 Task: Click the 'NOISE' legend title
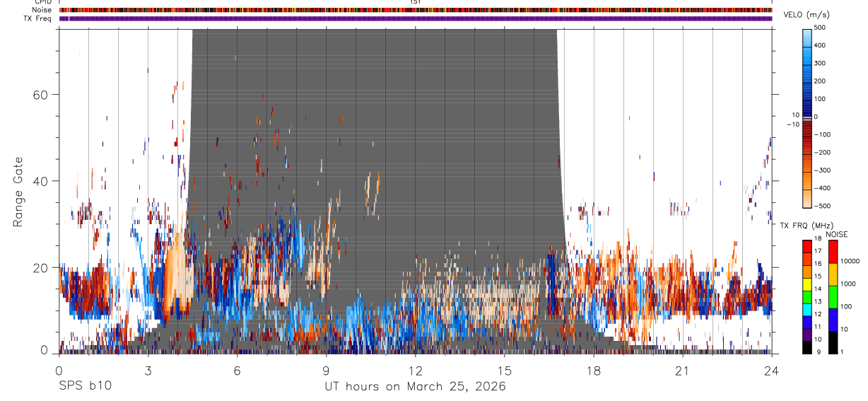click(837, 234)
